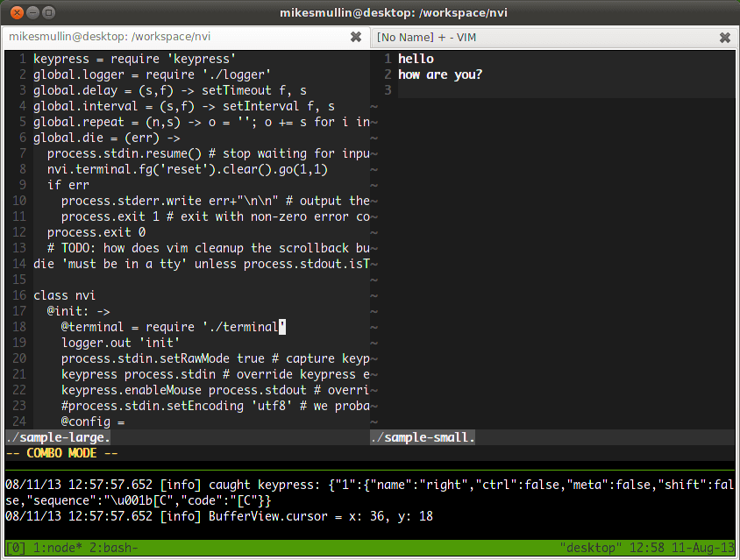The image size is (740, 560).
Task: Close the VIM tab using its X icon
Action: coord(725,37)
